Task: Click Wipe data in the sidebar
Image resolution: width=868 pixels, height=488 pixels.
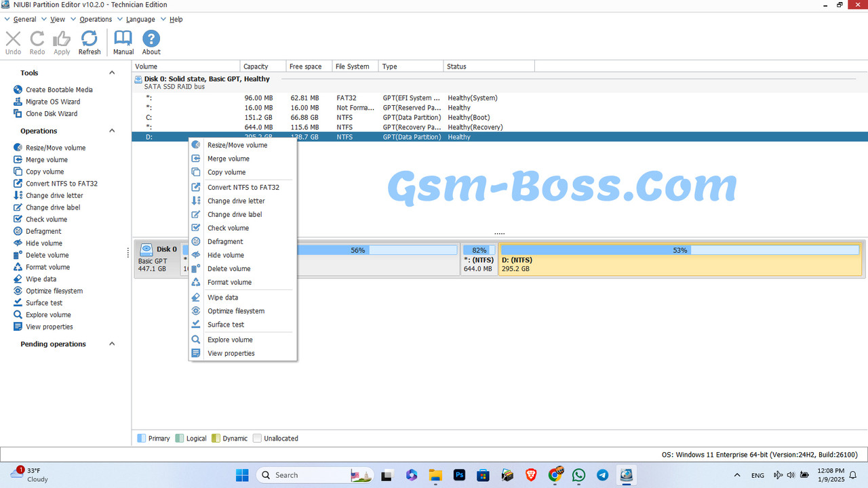Action: pos(35,279)
